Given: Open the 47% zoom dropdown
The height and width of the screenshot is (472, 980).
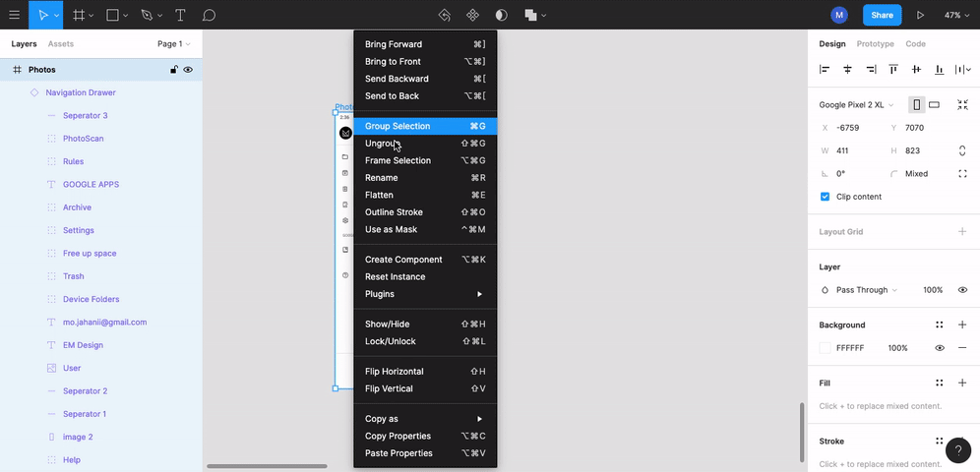Looking at the screenshot, I should pos(956,15).
